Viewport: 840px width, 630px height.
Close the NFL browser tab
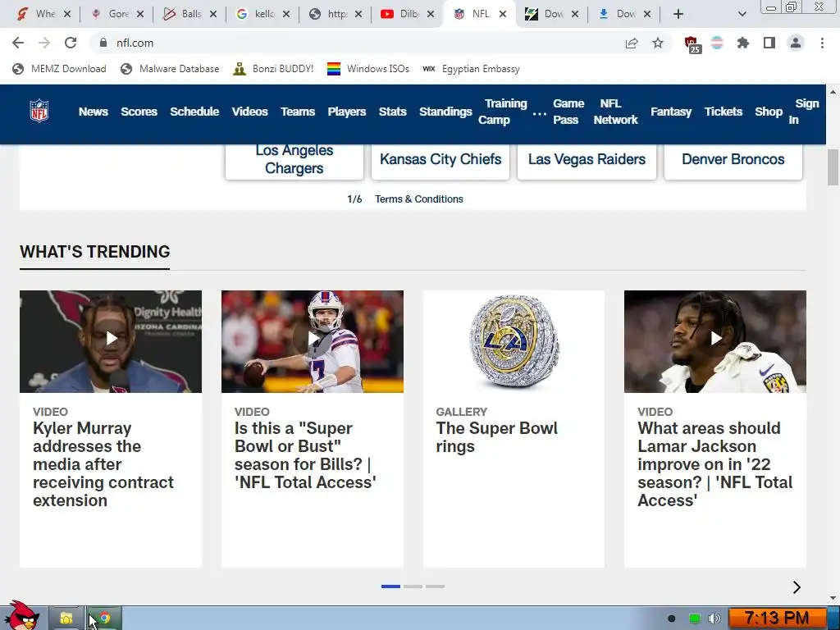point(503,14)
